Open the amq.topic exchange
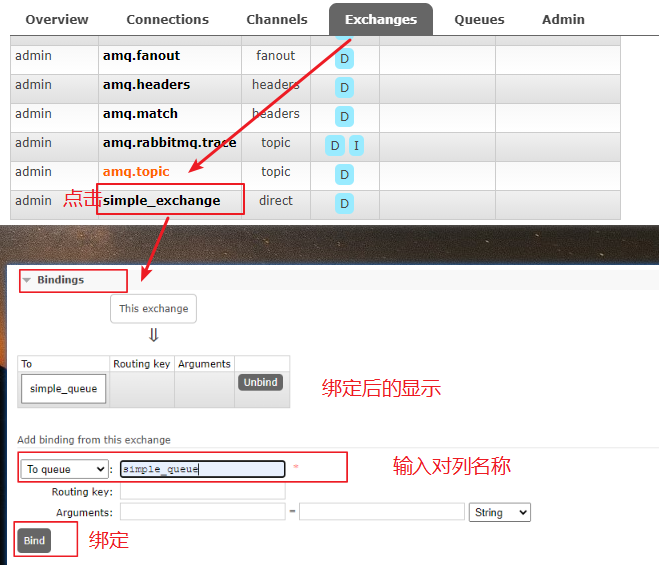Screen dimensions: 659x565 click(x=136, y=172)
